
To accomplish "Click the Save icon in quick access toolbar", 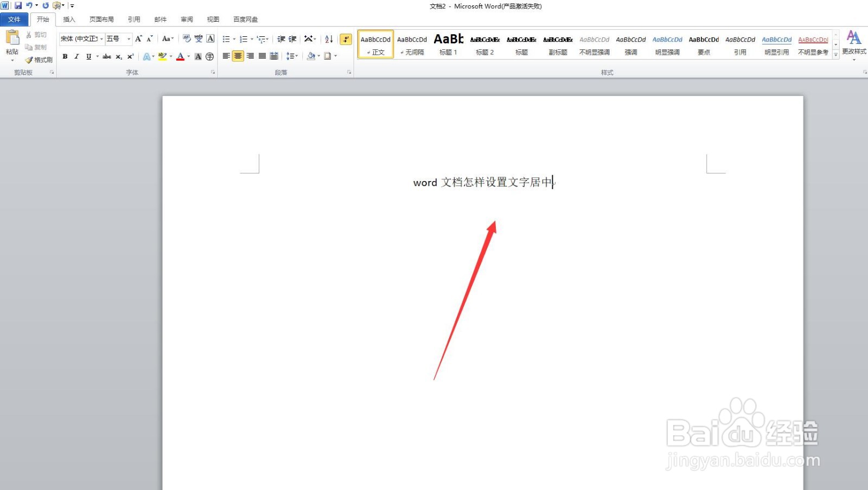I will 18,5.
